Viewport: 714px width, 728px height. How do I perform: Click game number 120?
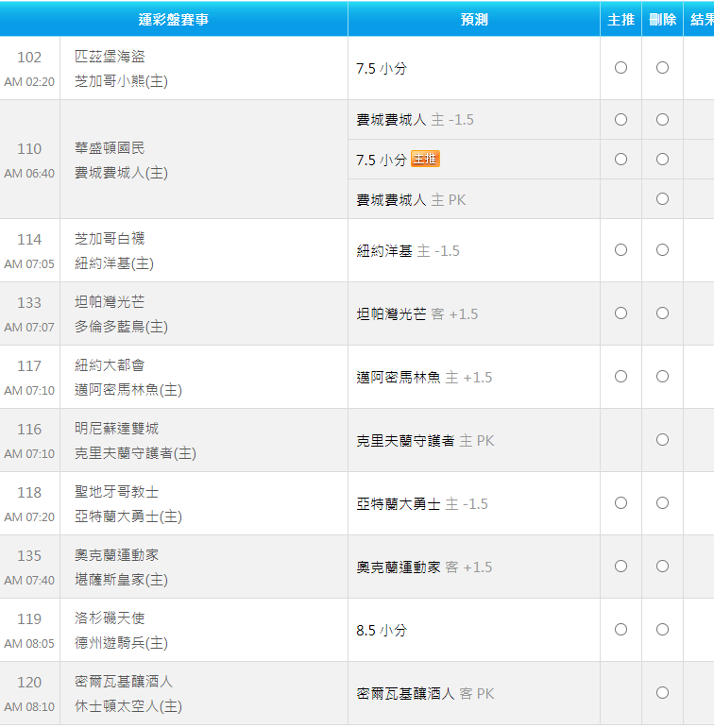click(29, 683)
